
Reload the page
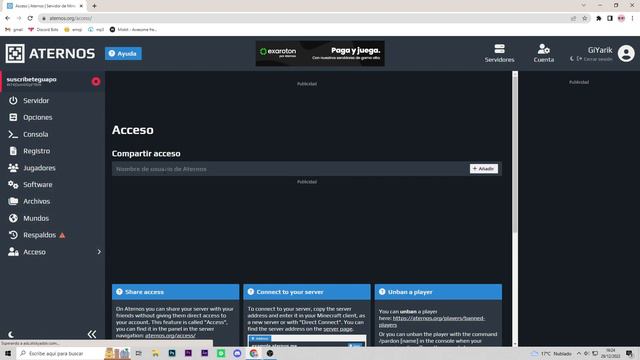pyautogui.click(x=30, y=18)
